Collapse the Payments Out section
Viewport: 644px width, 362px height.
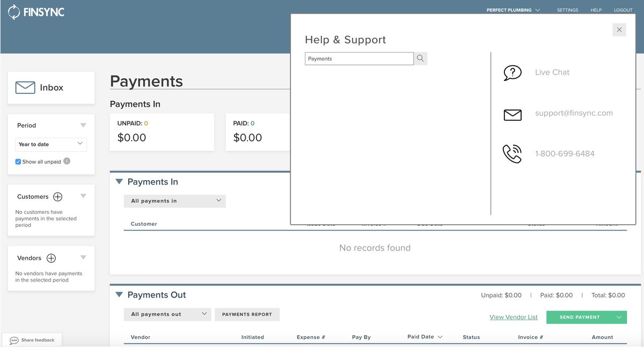tap(119, 294)
